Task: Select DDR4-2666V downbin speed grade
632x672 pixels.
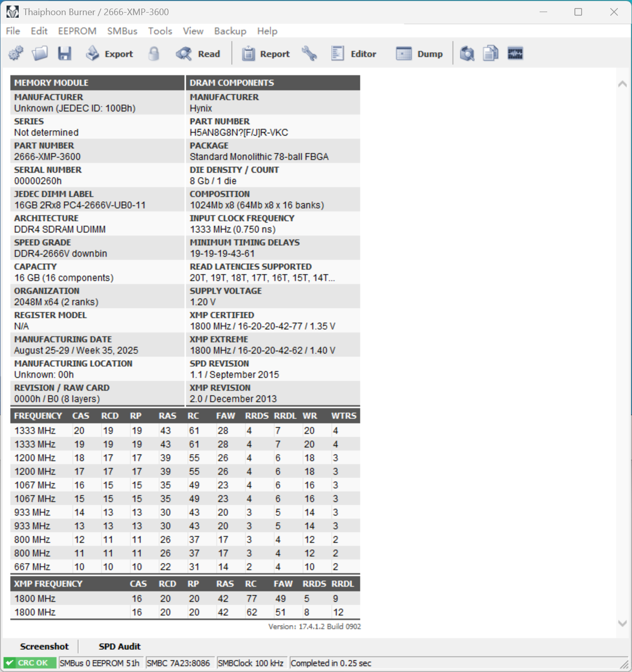Action: [61, 254]
